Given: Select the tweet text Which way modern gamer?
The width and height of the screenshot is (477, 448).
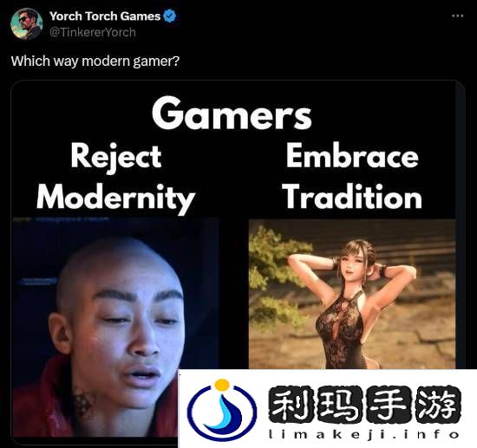Looking at the screenshot, I should coord(95,61).
